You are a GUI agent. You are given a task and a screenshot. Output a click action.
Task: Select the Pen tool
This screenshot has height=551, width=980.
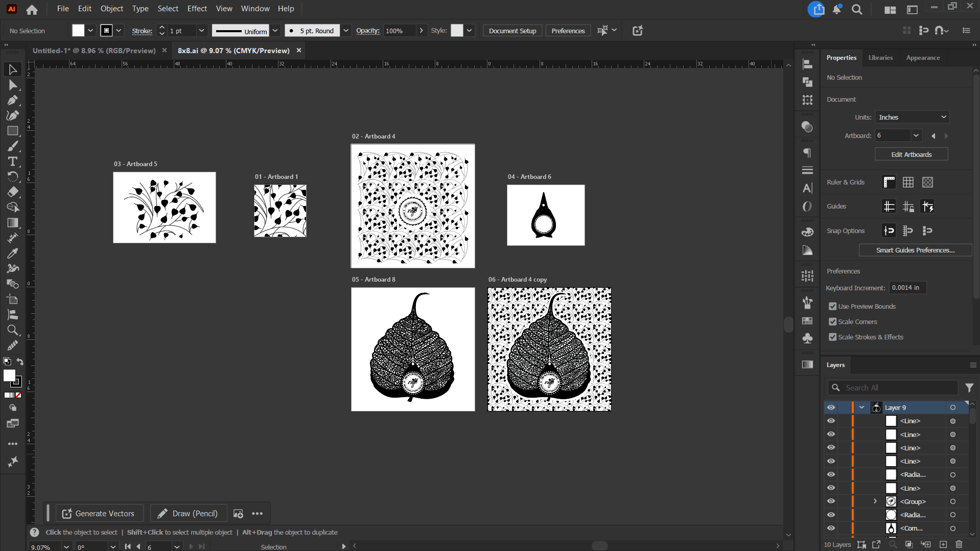pos(13,100)
